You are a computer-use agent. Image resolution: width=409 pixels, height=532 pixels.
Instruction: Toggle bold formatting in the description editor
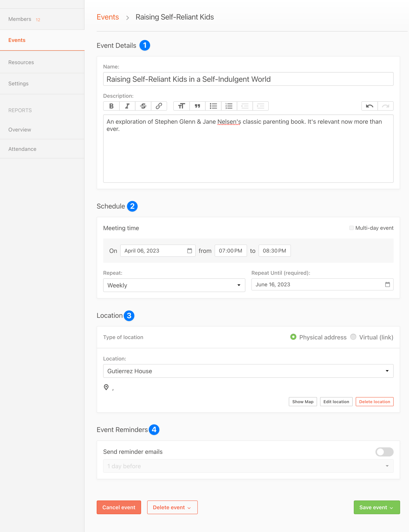pos(111,106)
